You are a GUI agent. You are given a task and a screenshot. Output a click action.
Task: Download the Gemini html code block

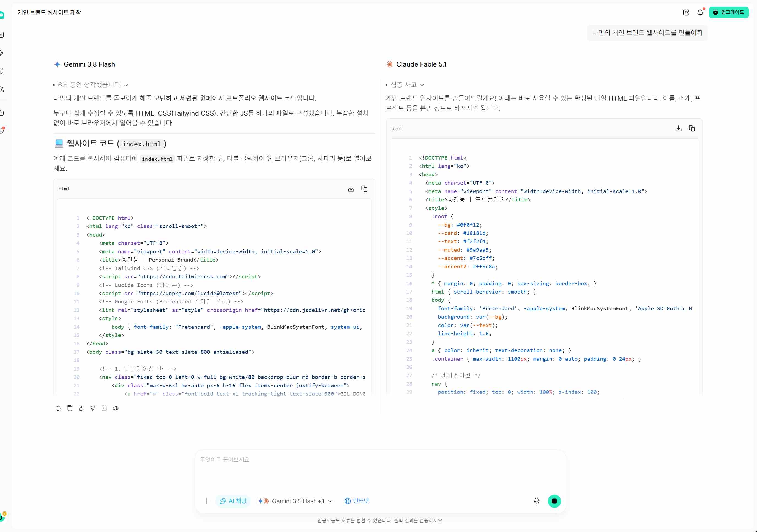point(351,189)
